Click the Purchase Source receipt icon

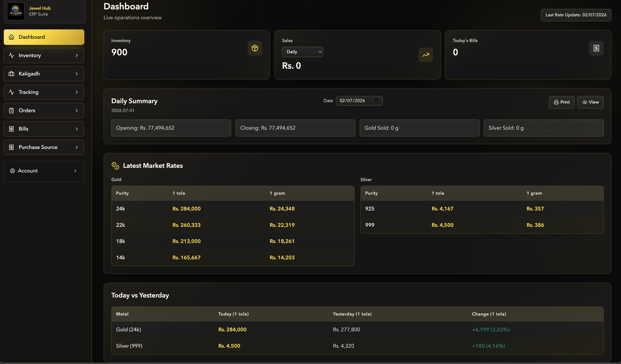click(11, 147)
